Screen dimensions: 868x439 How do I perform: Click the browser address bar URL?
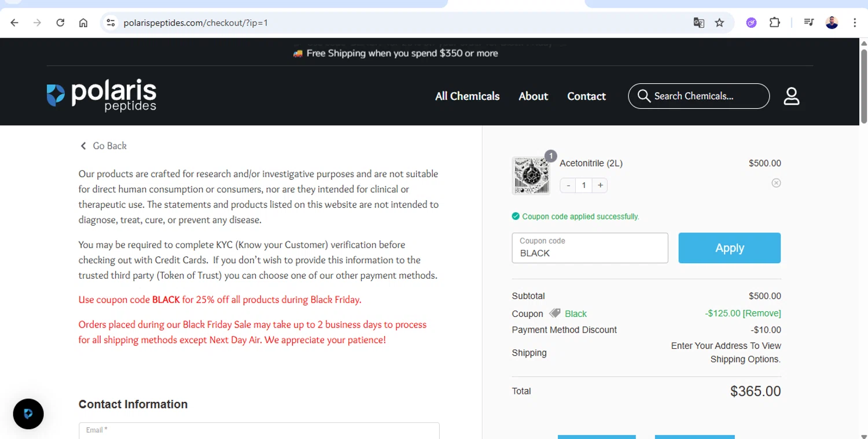196,23
